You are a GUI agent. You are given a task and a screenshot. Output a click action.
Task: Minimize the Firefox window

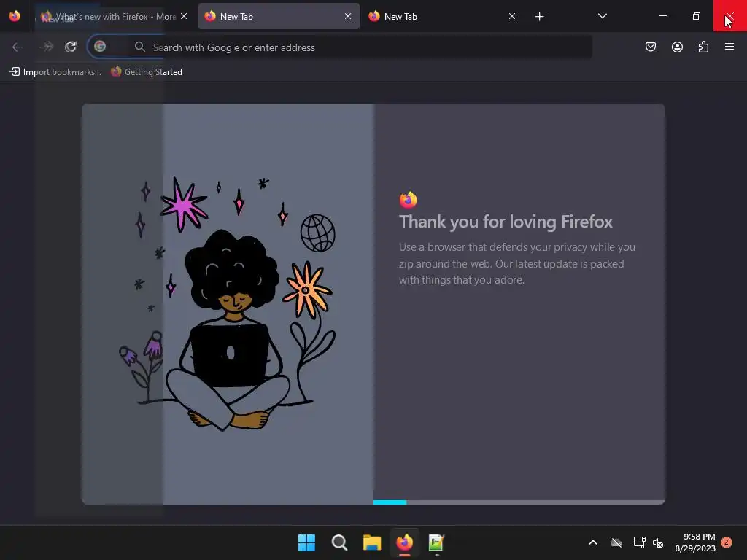[x=662, y=16]
